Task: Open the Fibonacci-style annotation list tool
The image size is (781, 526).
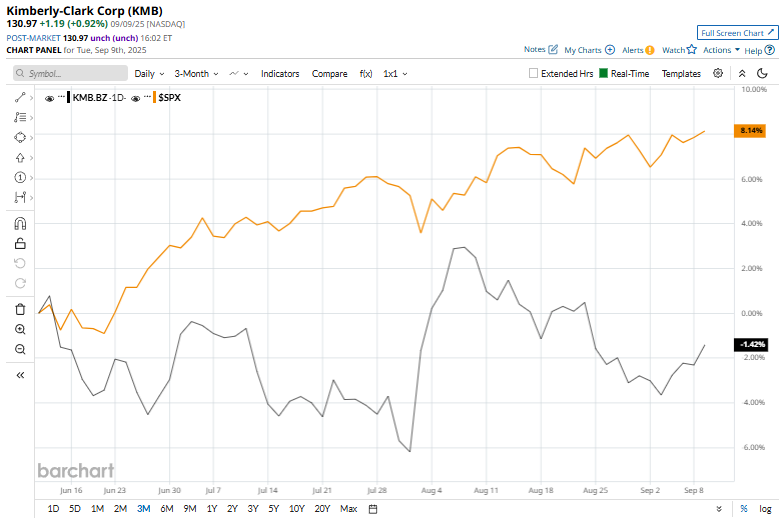Action: pyautogui.click(x=20, y=118)
